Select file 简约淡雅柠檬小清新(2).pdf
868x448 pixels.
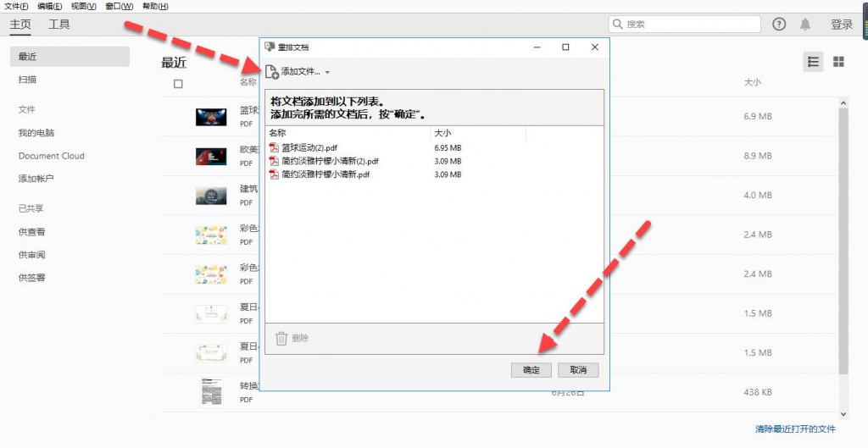(x=330, y=161)
